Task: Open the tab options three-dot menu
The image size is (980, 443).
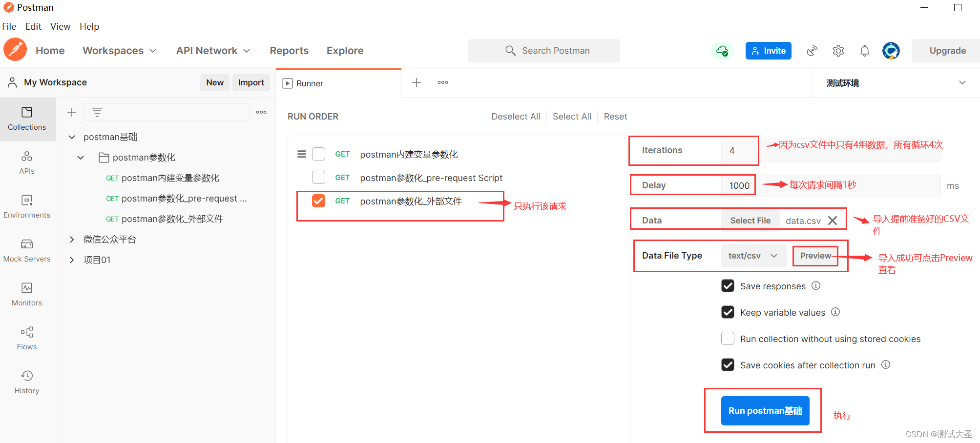Action: [443, 82]
